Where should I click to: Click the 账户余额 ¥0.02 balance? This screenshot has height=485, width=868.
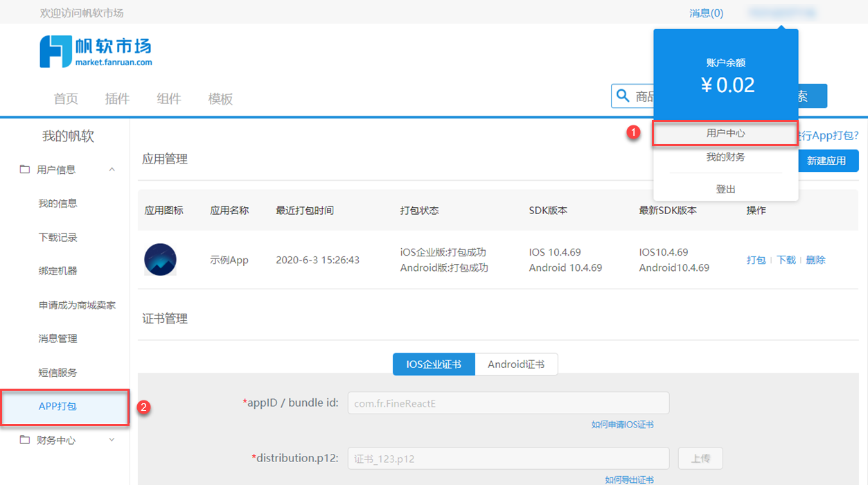pyautogui.click(x=725, y=76)
